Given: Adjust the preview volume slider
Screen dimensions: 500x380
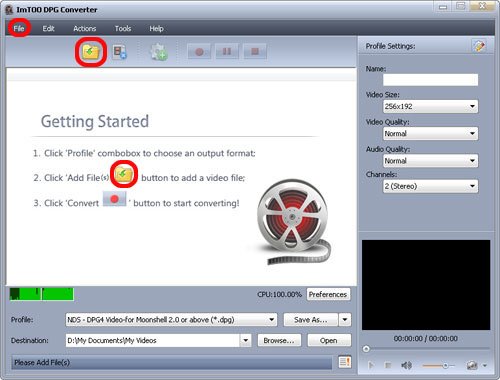Looking at the screenshot, I should pyautogui.click(x=438, y=366).
